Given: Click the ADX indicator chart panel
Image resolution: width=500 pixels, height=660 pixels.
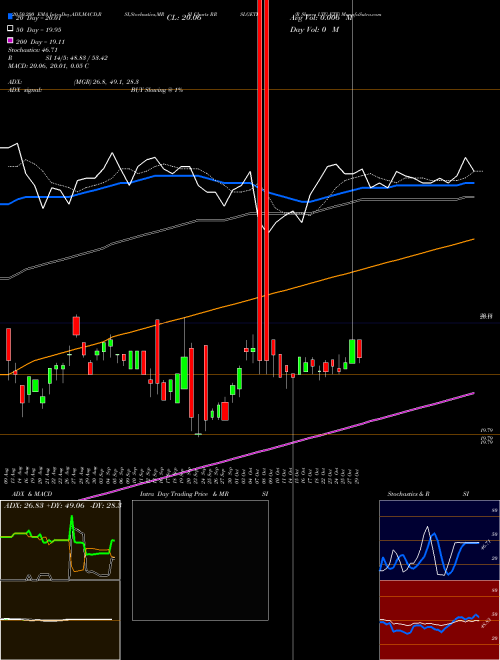Looking at the screenshot, I should coord(60,540).
